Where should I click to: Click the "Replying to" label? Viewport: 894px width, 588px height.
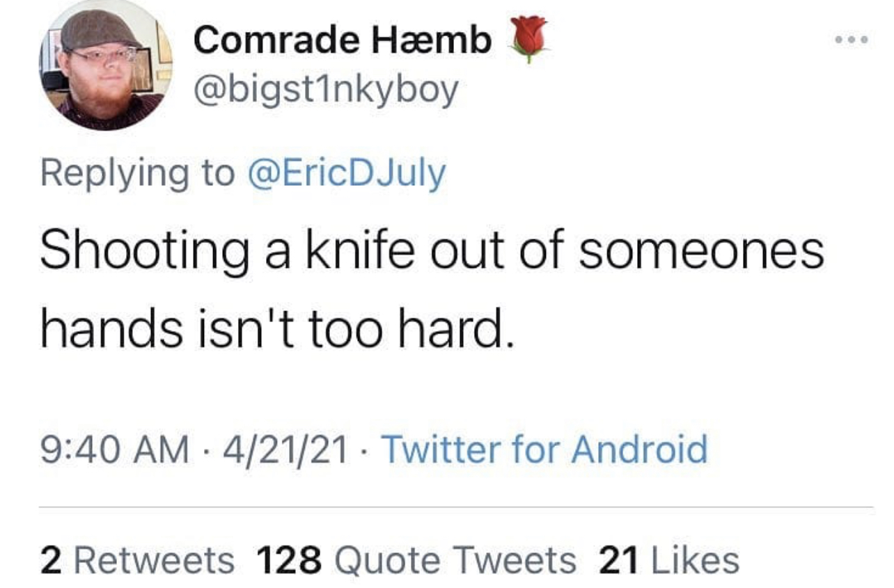(x=137, y=173)
